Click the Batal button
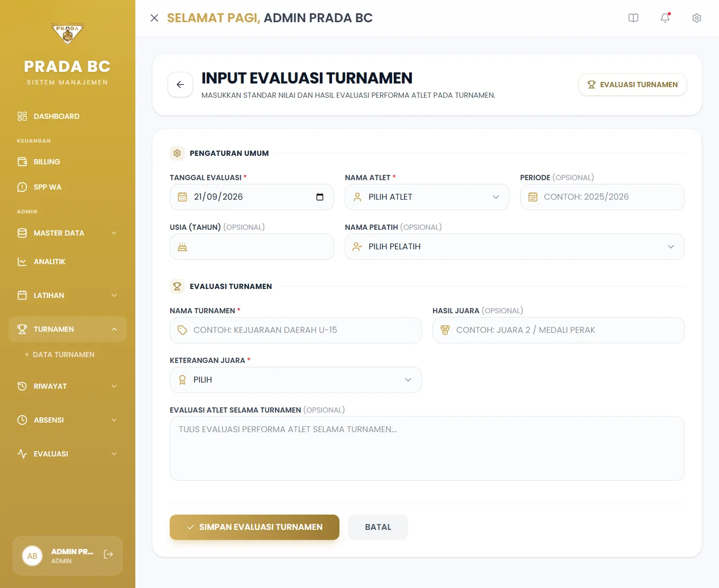 coord(378,527)
